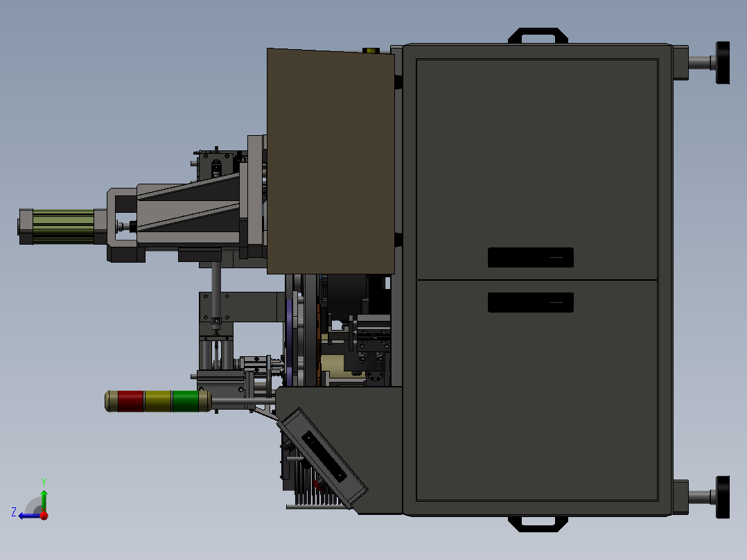Select the large brown cover panel
Screen dimensions: 747x560
331,161
